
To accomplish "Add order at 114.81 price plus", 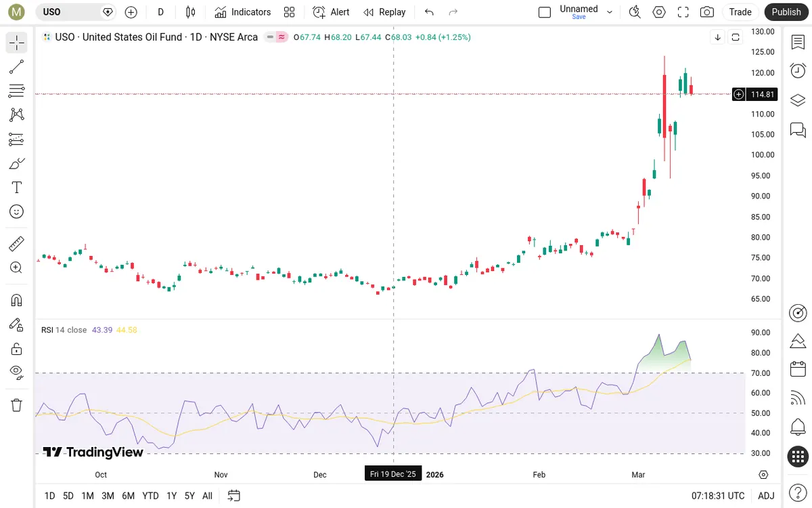I will (x=739, y=94).
